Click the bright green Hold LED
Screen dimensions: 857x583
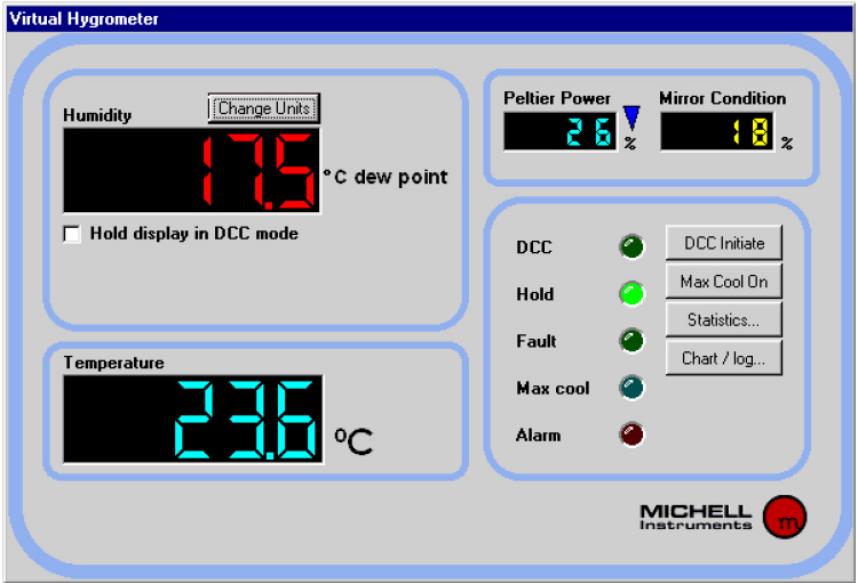point(631,294)
